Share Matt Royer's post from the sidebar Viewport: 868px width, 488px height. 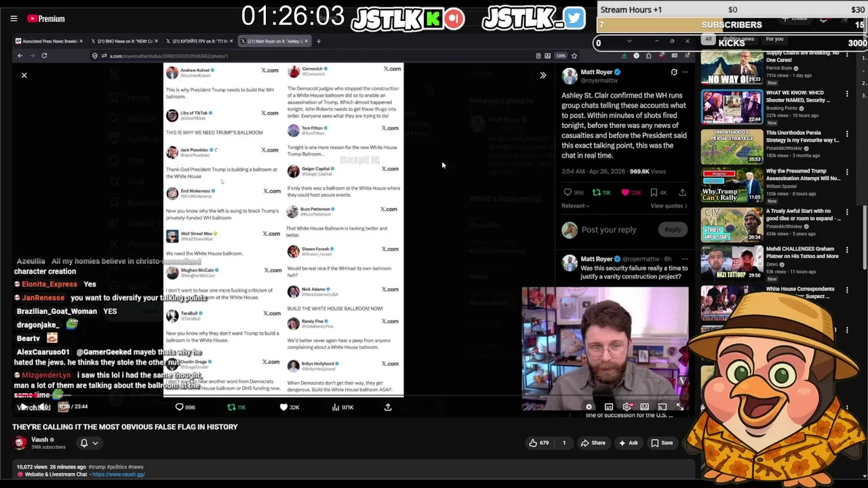(682, 192)
